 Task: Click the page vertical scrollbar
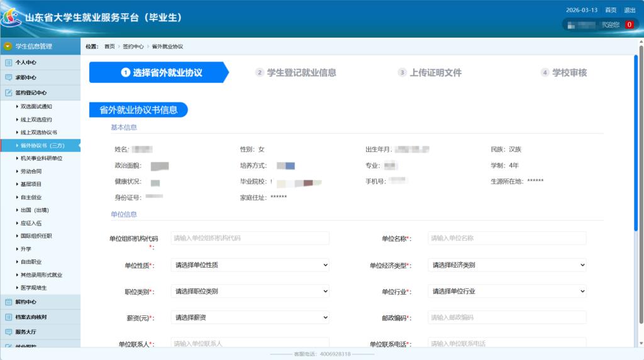tap(641, 185)
